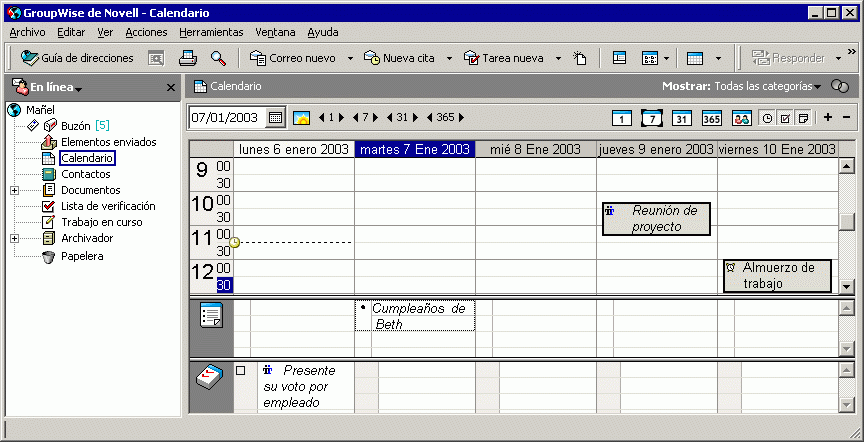The image size is (864, 442).
Task: Click the properties icon next to Guía de direcciones
Action: [x=156, y=58]
